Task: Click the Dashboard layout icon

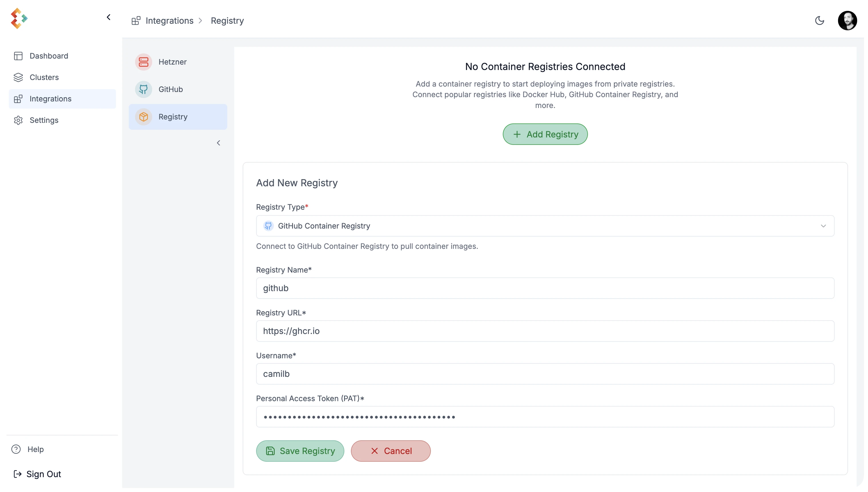Action: pyautogui.click(x=18, y=56)
